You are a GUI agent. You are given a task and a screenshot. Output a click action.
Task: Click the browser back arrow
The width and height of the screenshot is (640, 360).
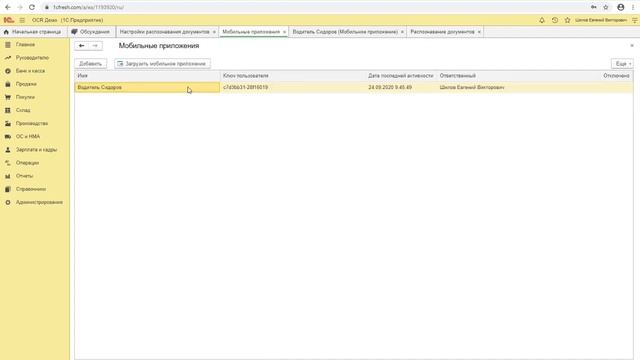pyautogui.click(x=8, y=7)
